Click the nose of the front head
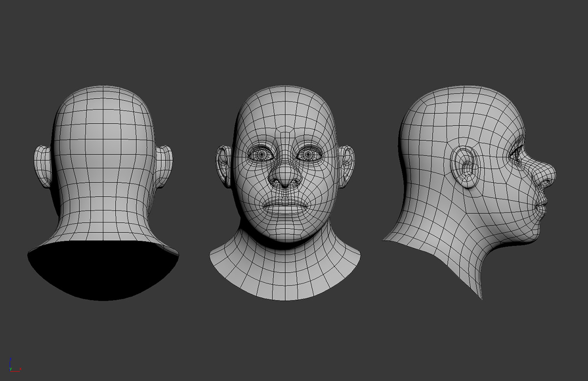 284,179
